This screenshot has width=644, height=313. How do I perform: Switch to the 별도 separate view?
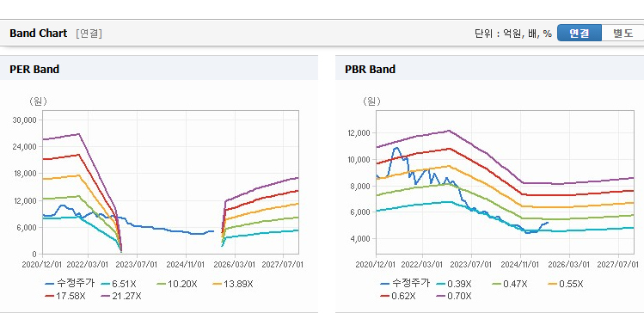click(623, 33)
